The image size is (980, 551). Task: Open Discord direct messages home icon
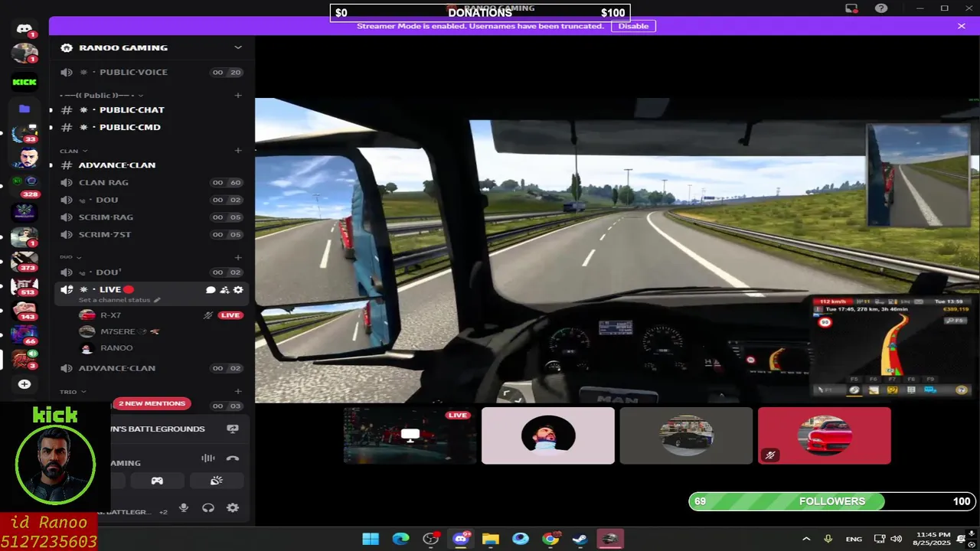point(24,29)
